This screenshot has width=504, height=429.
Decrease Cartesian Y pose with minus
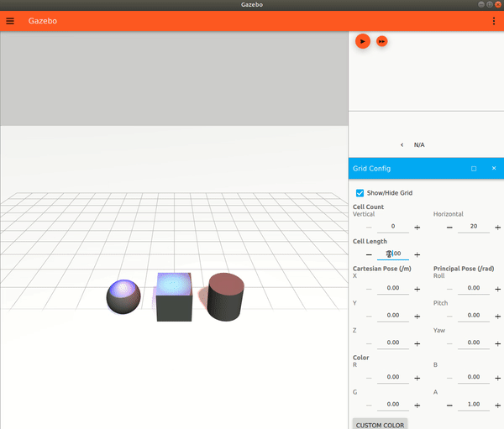coord(369,317)
